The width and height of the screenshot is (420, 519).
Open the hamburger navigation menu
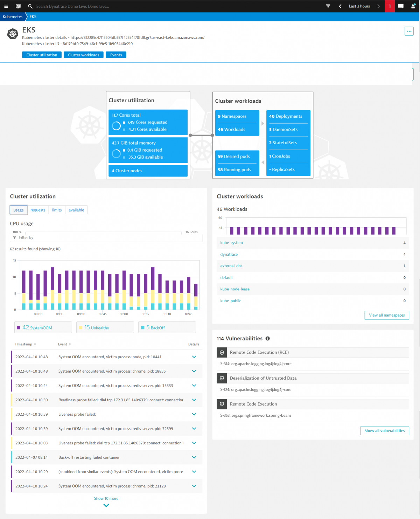(x=6, y=6)
